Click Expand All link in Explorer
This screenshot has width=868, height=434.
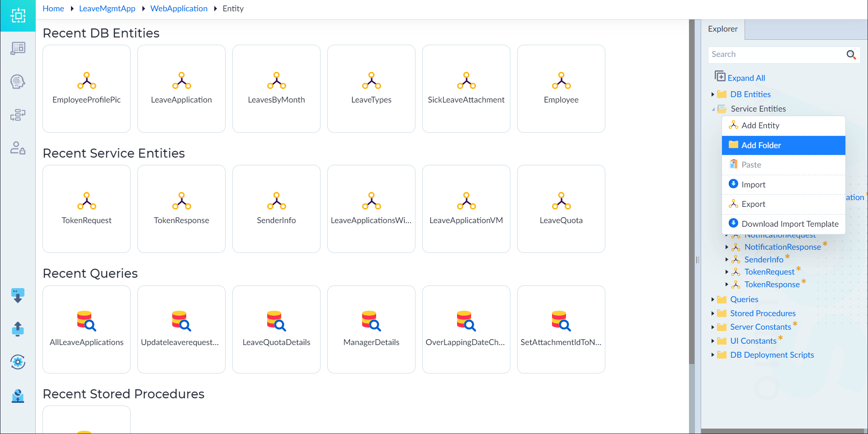pos(746,78)
